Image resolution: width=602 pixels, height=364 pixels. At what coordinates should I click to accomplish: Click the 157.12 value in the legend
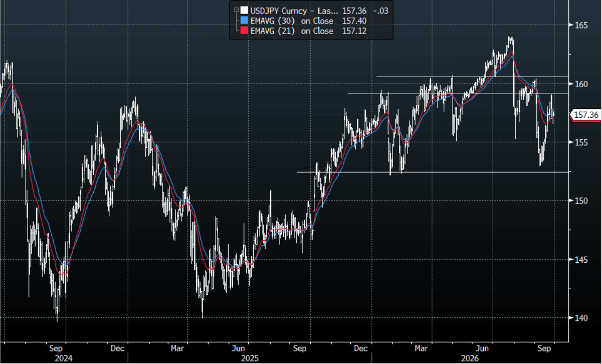coord(354,31)
